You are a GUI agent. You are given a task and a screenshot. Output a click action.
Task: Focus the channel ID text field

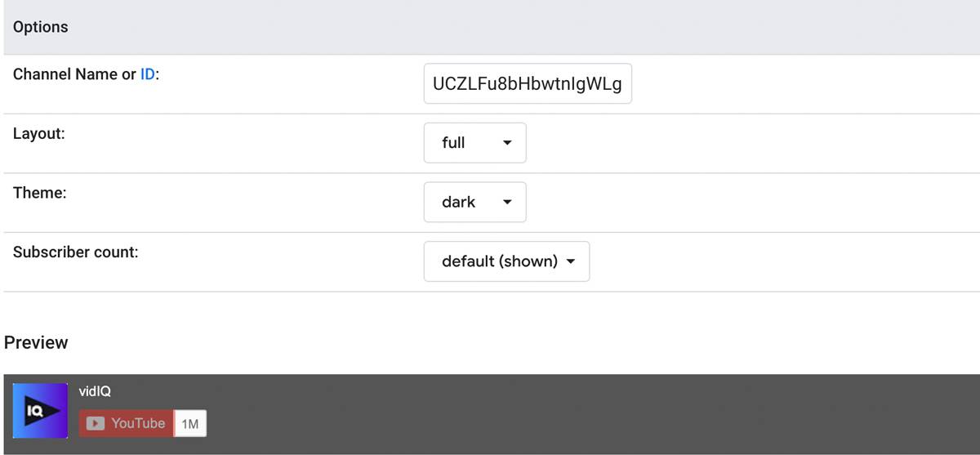tap(527, 84)
